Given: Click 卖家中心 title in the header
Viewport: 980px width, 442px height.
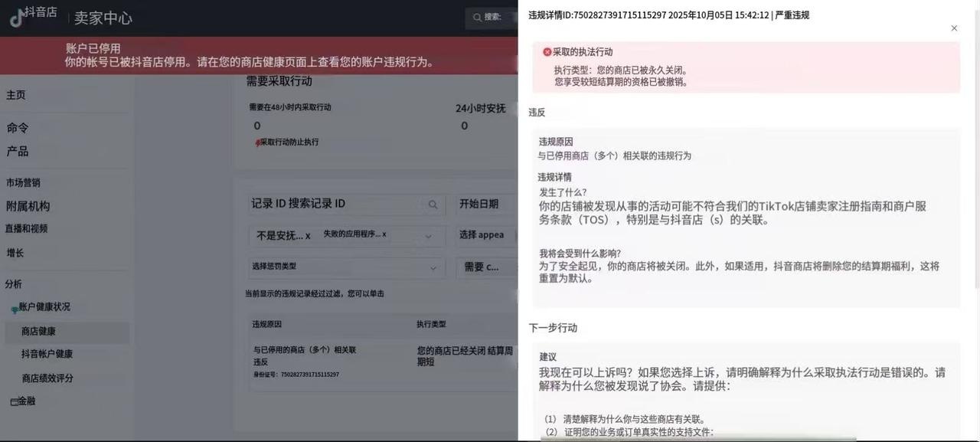Looking at the screenshot, I should coord(103,18).
